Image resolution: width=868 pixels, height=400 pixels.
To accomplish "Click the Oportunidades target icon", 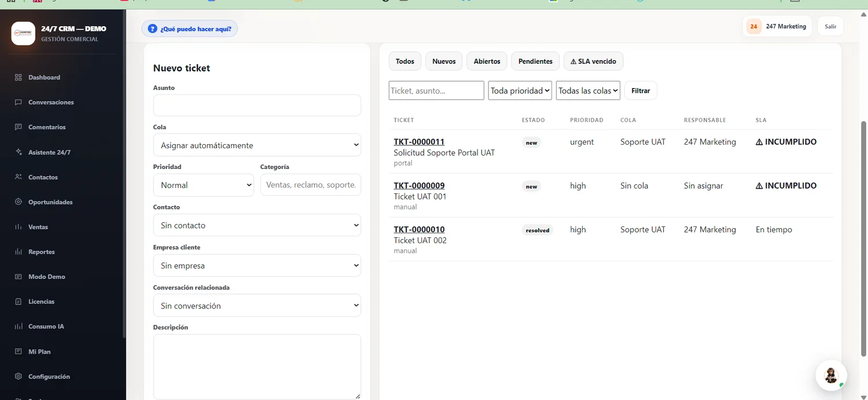I will [x=19, y=202].
